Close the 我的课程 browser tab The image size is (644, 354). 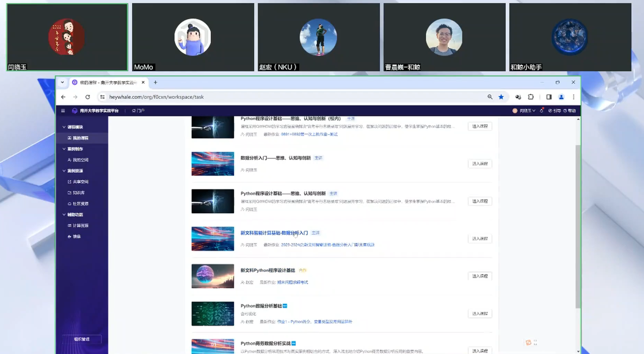tap(143, 82)
